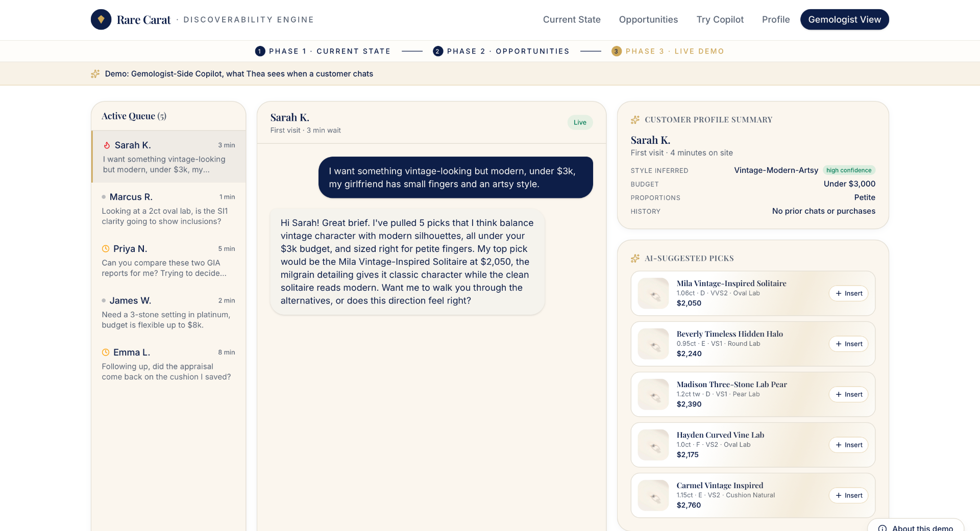The image size is (980, 531).
Task: Click the clock icon next to Priya N.
Action: 106,249
